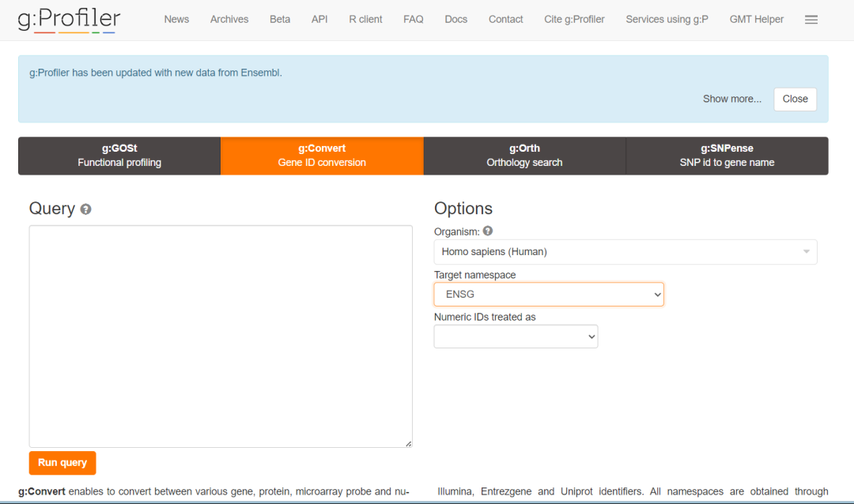Open the Organism dropdown
Screen dimensions: 854x504
coord(625,252)
